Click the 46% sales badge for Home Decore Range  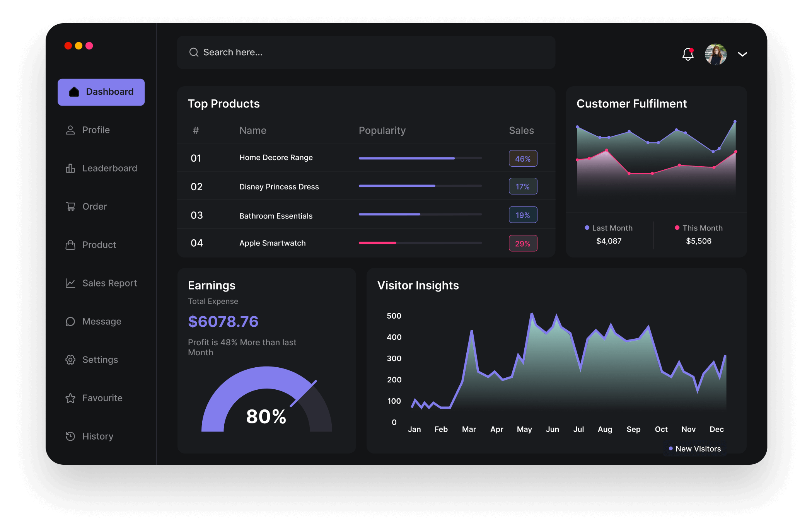[x=523, y=159]
